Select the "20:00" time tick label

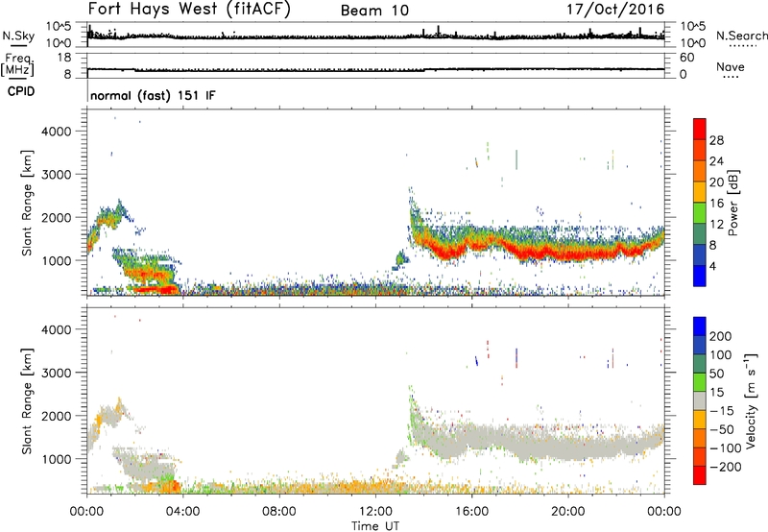point(567,512)
